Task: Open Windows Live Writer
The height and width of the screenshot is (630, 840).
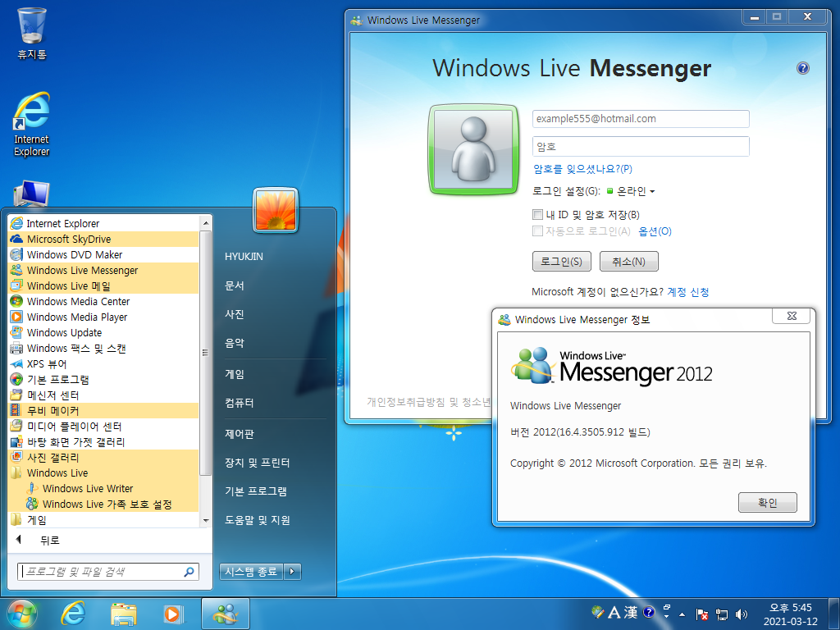Action: [x=104, y=488]
